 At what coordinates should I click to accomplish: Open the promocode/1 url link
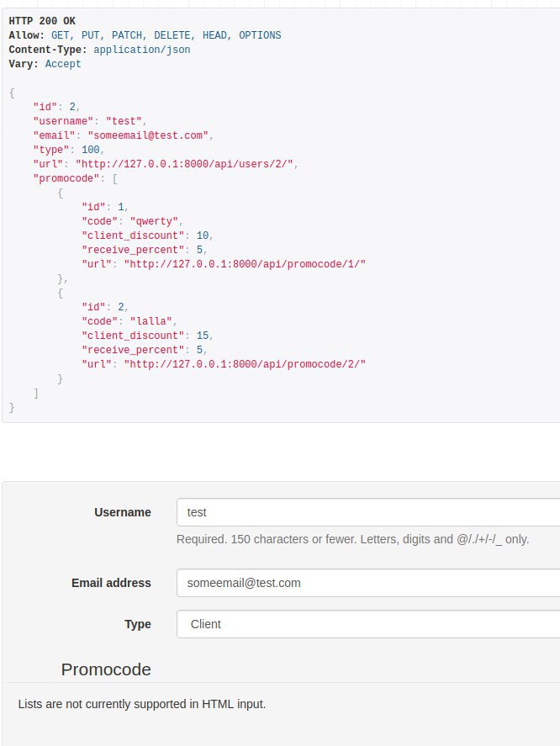click(x=245, y=264)
